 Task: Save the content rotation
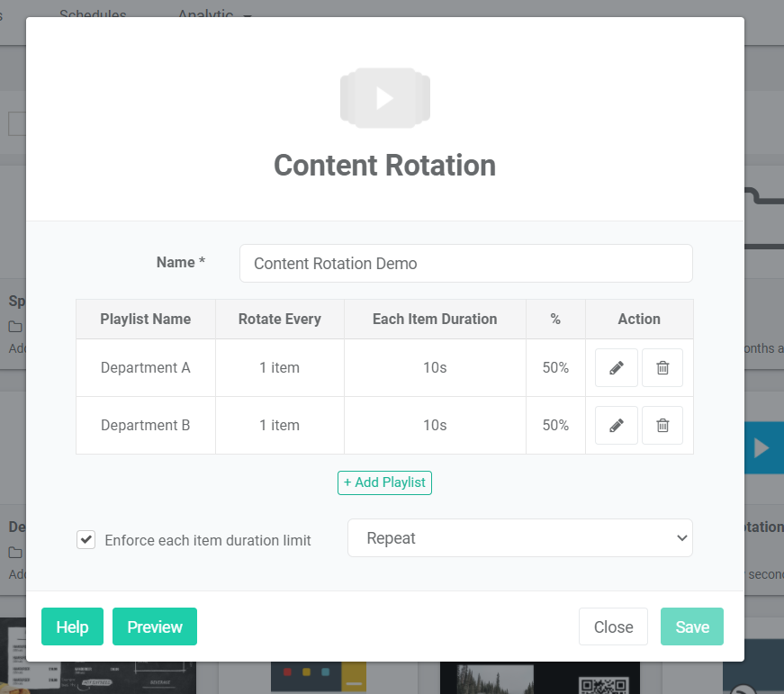[x=691, y=626]
